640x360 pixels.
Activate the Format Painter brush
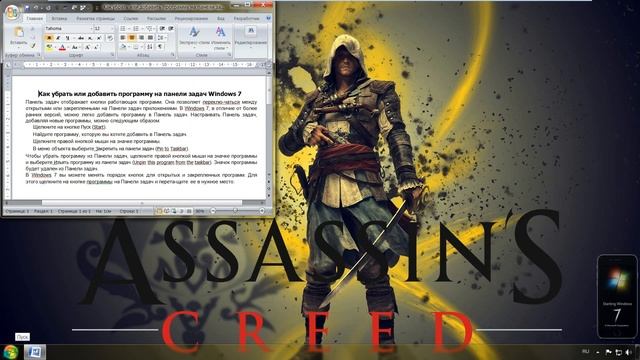[x=33, y=46]
